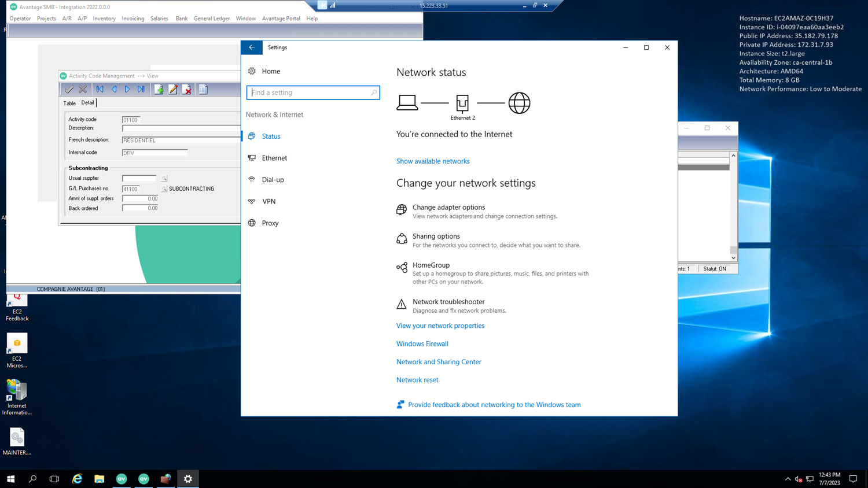Image resolution: width=868 pixels, height=488 pixels.
Task: Go to previous record in Activity Code Management
Action: [113, 90]
